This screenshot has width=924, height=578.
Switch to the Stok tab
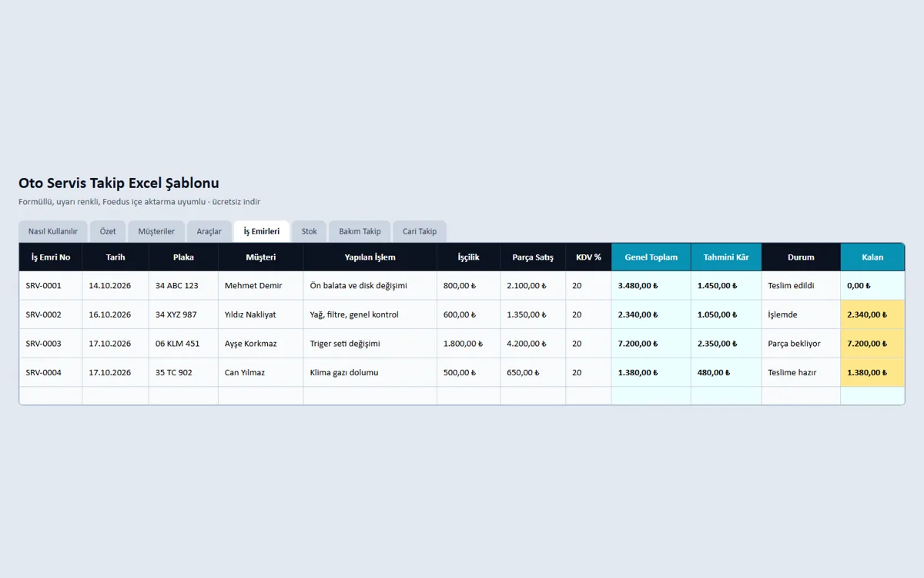(310, 231)
